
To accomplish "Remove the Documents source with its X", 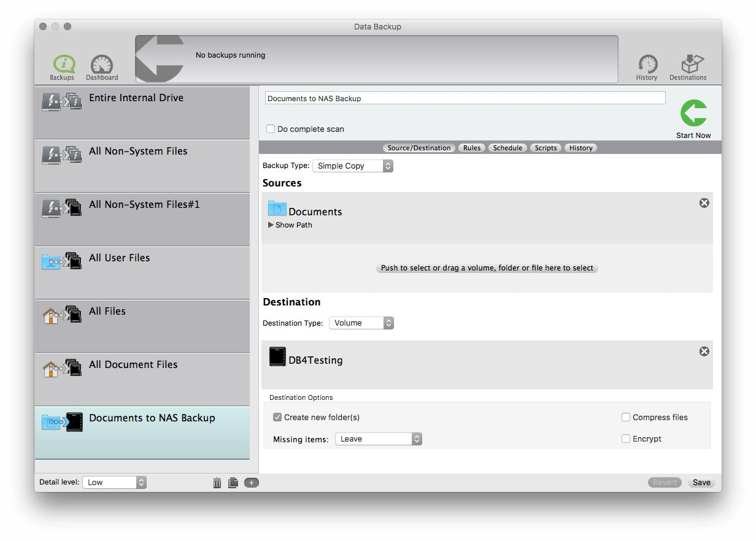I will coord(704,202).
